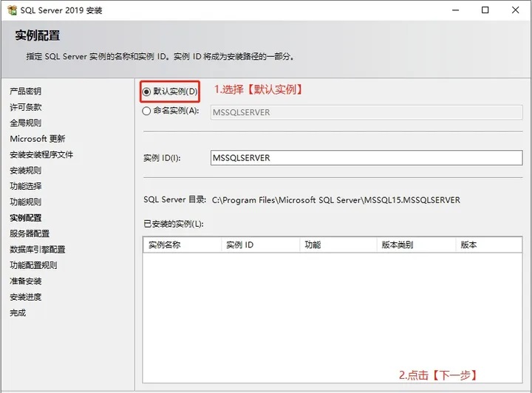Click the 安装规则 step in sidebar
Image resolution: width=532 pixels, height=393 pixels.
coord(25,170)
